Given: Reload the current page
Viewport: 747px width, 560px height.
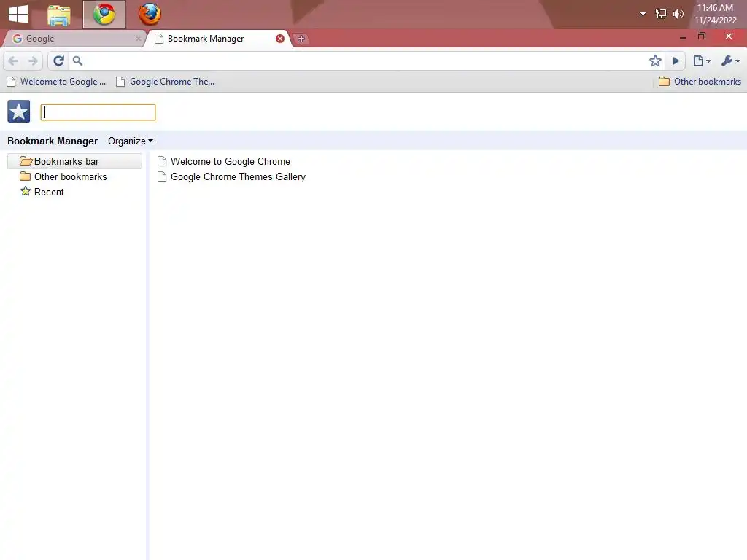Looking at the screenshot, I should [58, 61].
